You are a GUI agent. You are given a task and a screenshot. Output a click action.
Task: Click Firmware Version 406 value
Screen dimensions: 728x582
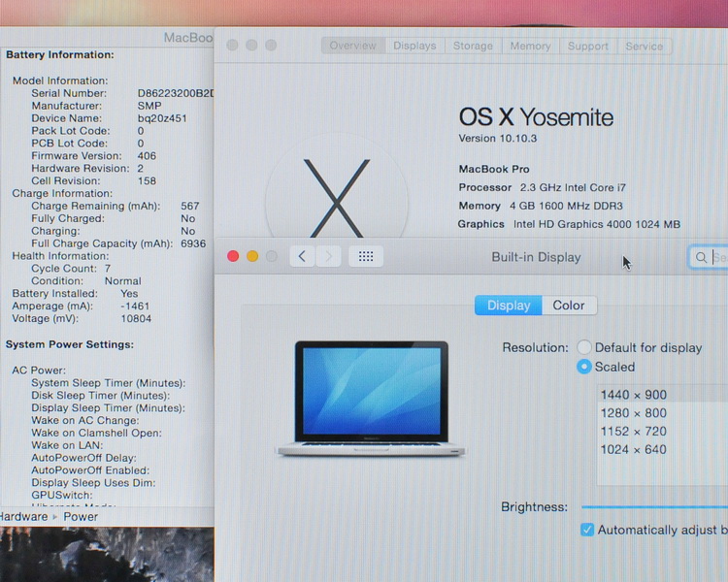147,156
